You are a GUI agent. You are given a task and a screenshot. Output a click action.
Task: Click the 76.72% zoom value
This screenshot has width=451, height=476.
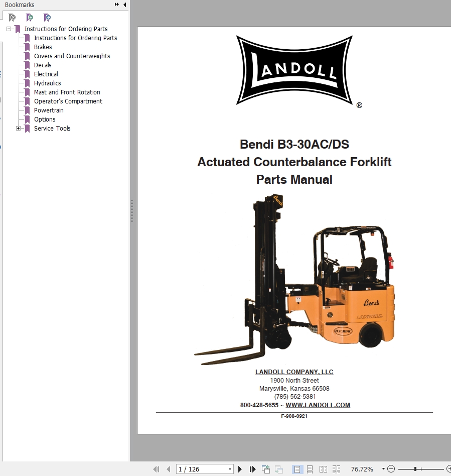click(x=362, y=469)
